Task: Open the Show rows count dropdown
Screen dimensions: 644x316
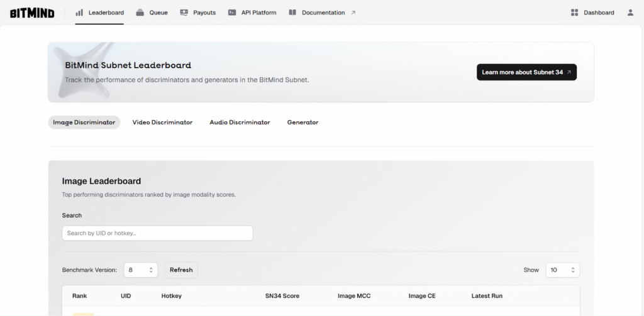Action: point(562,270)
